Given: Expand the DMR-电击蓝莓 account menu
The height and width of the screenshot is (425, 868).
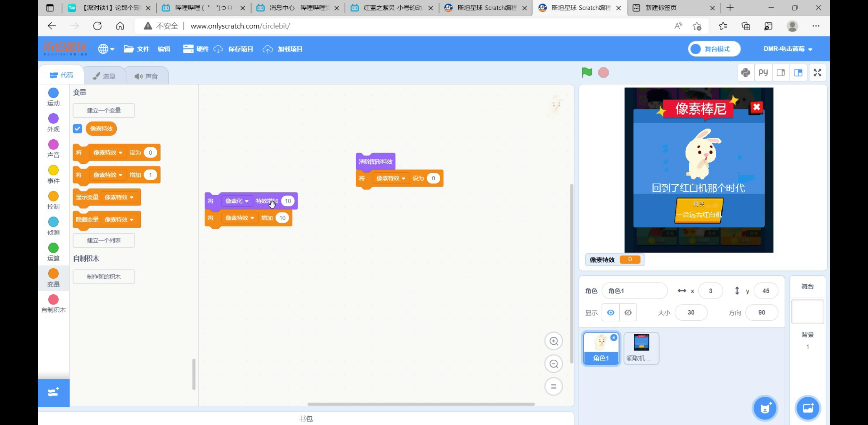Looking at the screenshot, I should [787, 49].
